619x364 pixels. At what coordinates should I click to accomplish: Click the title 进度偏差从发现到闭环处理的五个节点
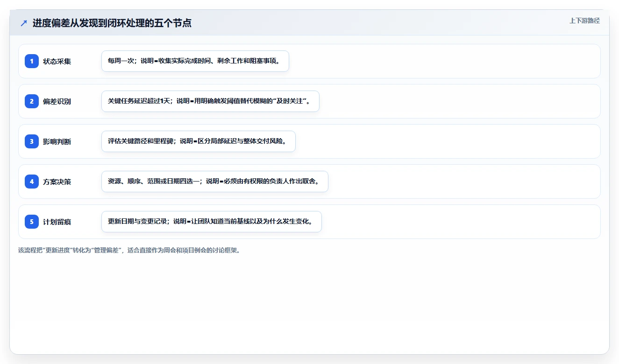(112, 23)
